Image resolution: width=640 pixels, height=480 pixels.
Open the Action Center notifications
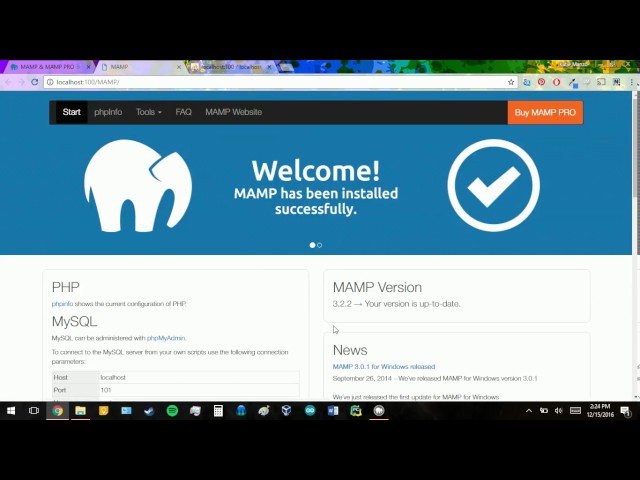[x=625, y=411]
